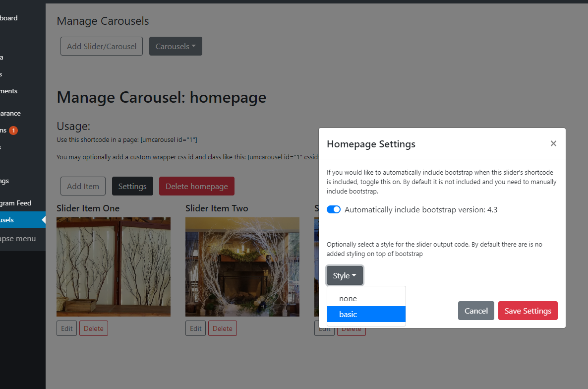Edit Slider Item Two
Screen dimensions: 588x389
196,328
